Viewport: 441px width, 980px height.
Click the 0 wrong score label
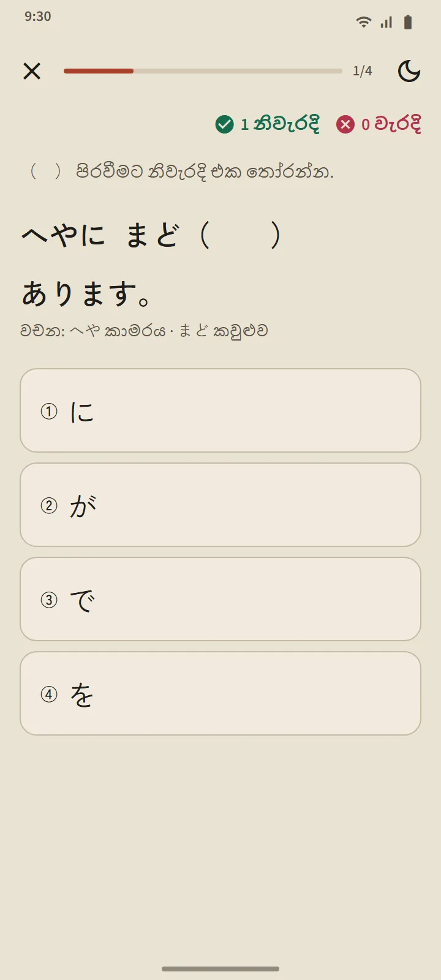click(391, 124)
